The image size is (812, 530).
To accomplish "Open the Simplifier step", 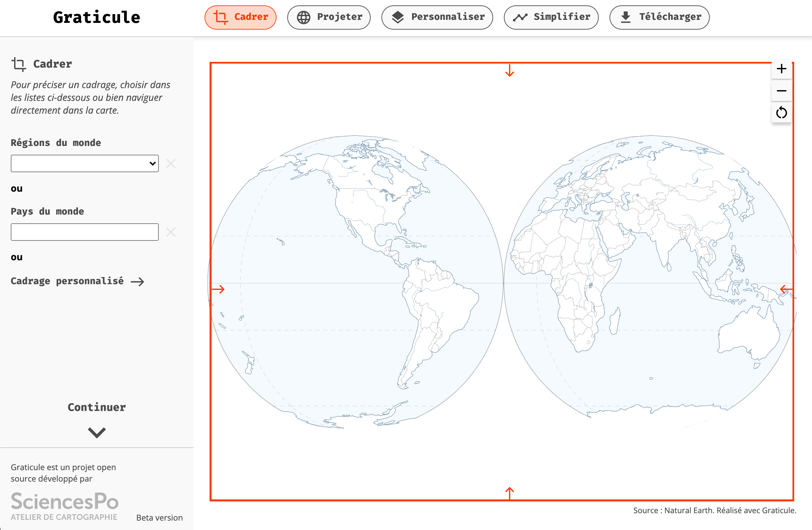I will (551, 17).
